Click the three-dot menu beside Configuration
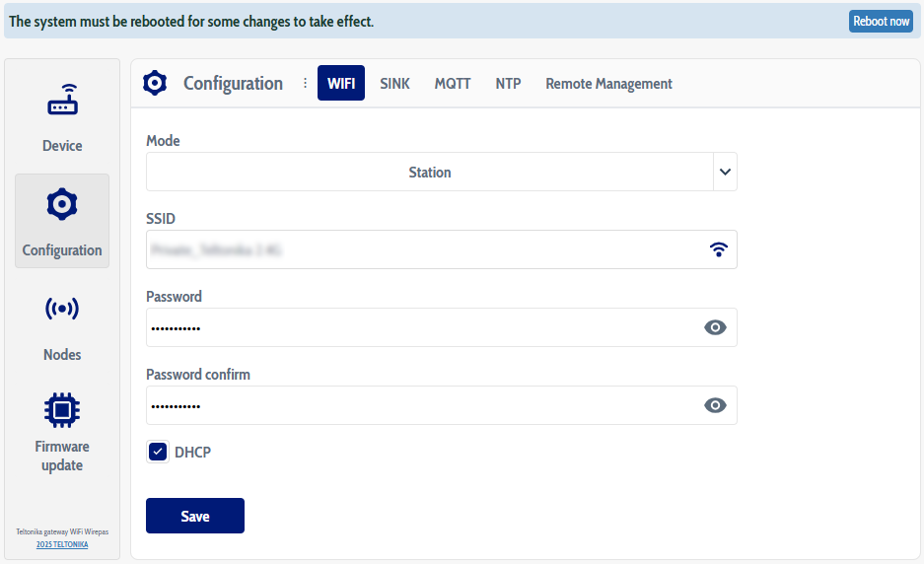The height and width of the screenshot is (564, 924). [x=305, y=84]
